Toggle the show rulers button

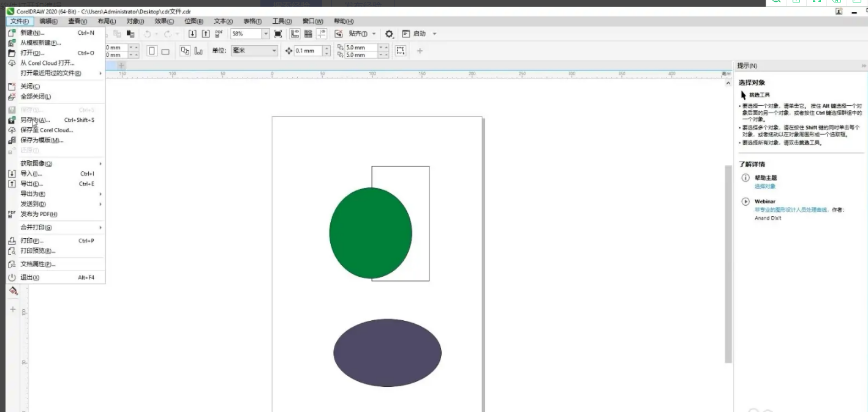[295, 34]
